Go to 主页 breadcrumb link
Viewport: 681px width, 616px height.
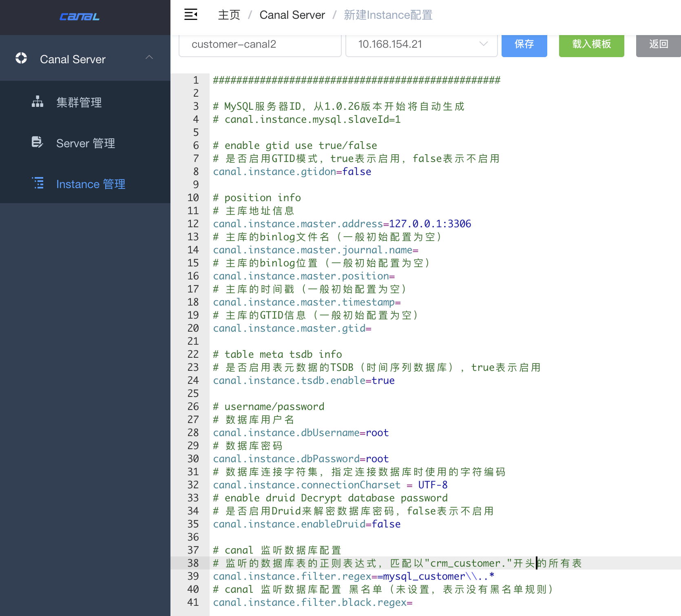click(x=229, y=15)
